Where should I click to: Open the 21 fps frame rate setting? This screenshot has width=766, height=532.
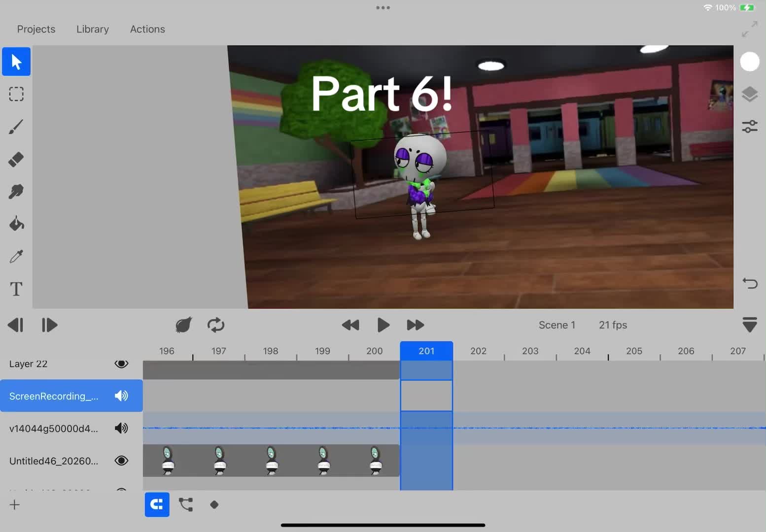[613, 325]
